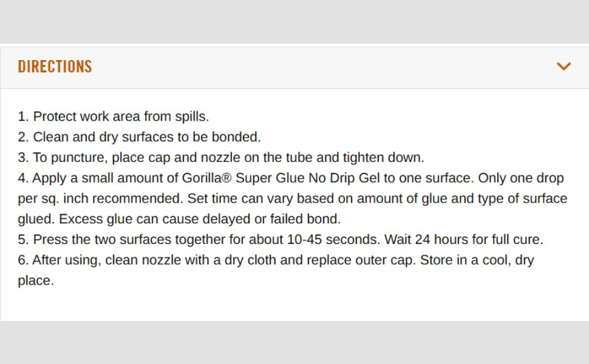Viewport: 589px width, 364px height.
Task: Click the word 'place.' on the last line
Action: [x=36, y=281]
